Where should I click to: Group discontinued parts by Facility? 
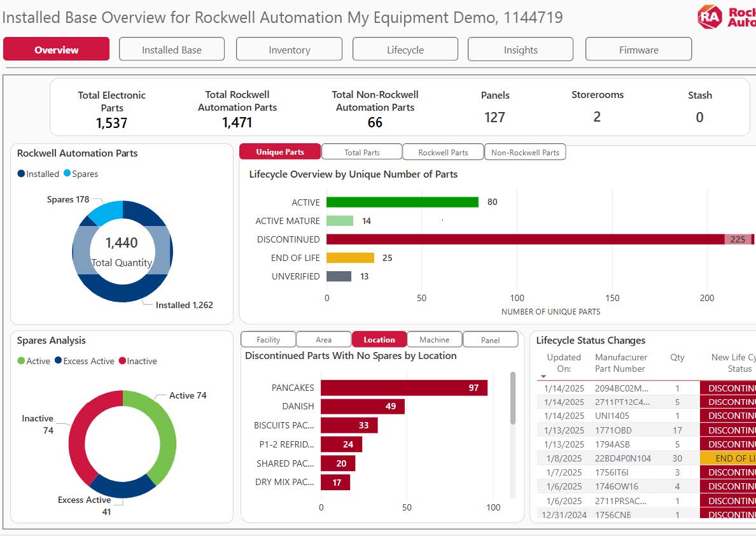tap(268, 340)
